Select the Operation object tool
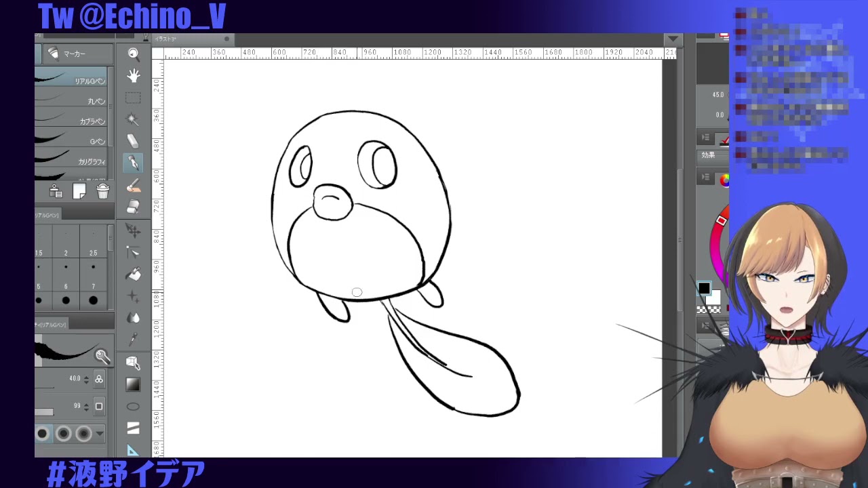This screenshot has width=868, height=488. click(133, 252)
